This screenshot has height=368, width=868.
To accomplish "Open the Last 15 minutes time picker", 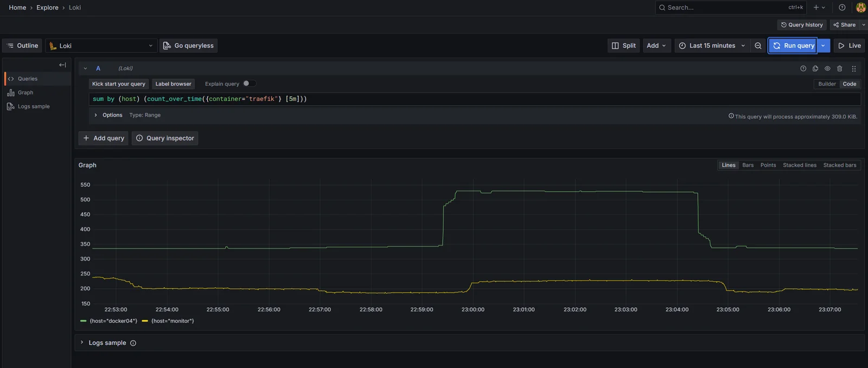I will point(712,46).
